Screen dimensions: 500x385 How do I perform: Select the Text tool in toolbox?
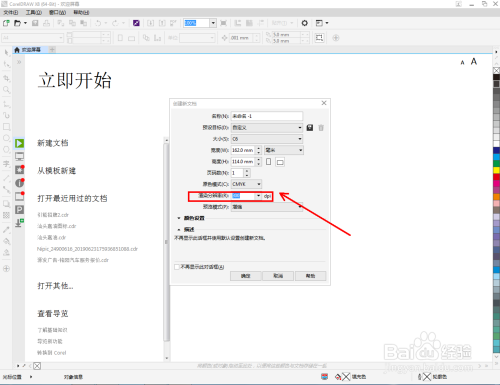point(6,164)
